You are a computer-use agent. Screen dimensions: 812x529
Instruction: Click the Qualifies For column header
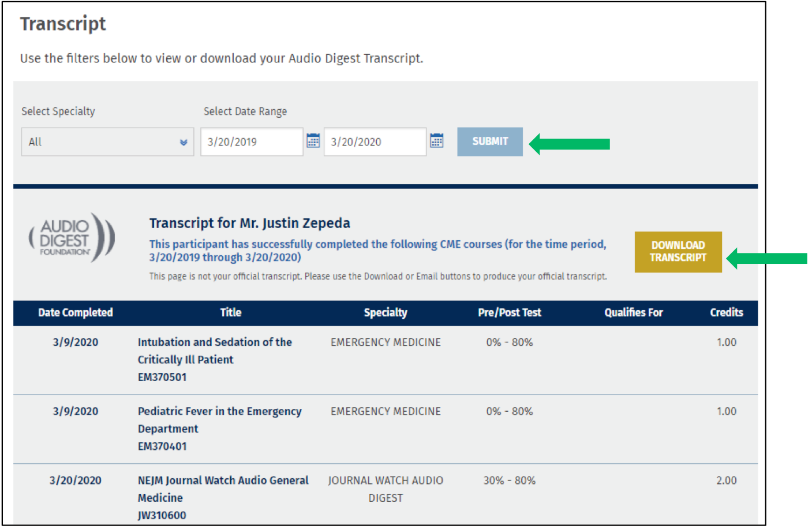pyautogui.click(x=634, y=312)
